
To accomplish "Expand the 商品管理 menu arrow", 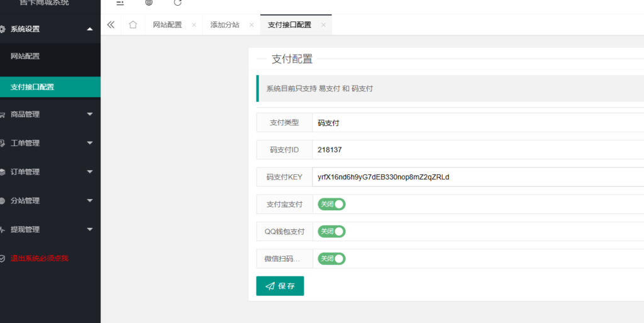I will (x=90, y=114).
